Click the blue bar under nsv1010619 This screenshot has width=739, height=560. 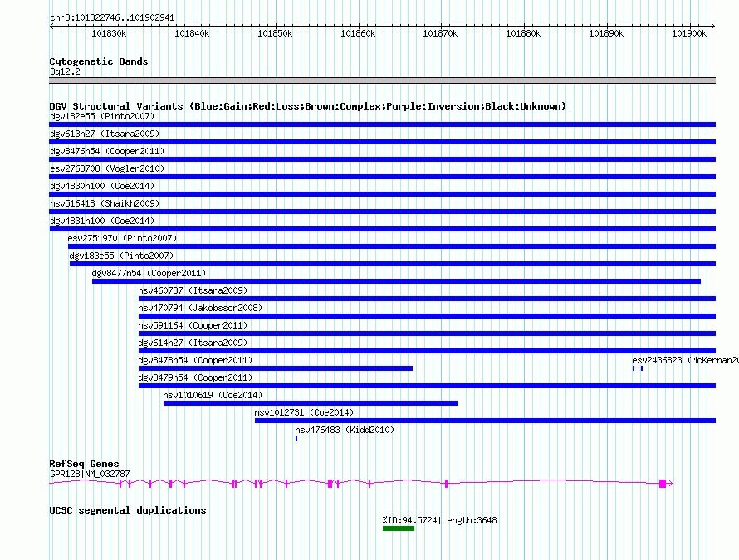point(311,403)
